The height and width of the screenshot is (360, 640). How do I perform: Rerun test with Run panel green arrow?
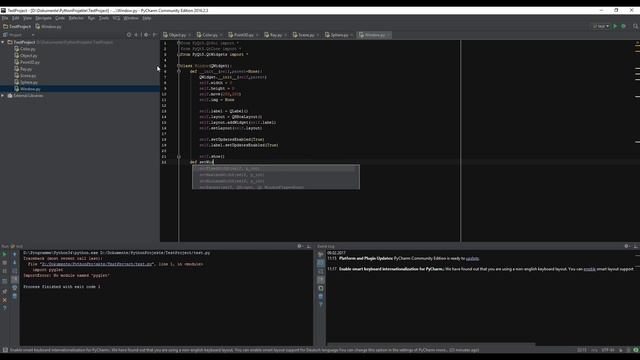pos(5,254)
